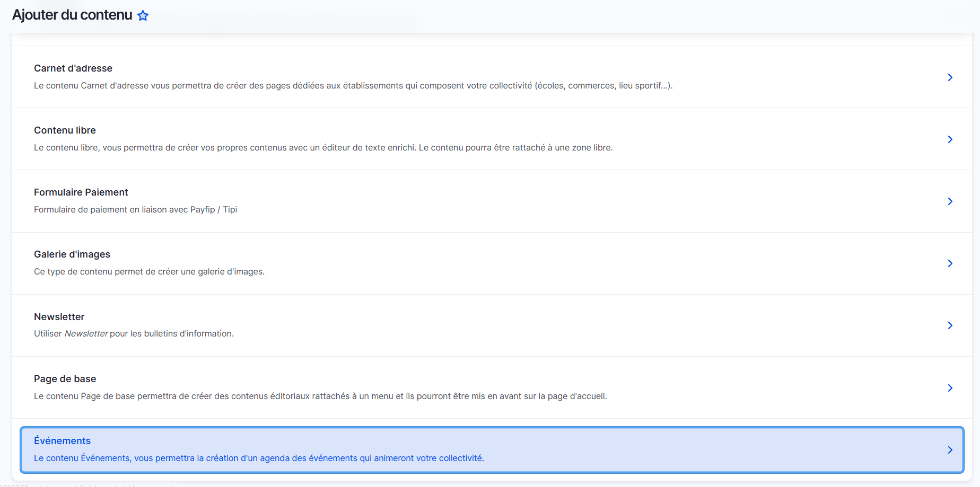Click the Galerie d'images description text
This screenshot has width=980, height=487.
coord(149,272)
